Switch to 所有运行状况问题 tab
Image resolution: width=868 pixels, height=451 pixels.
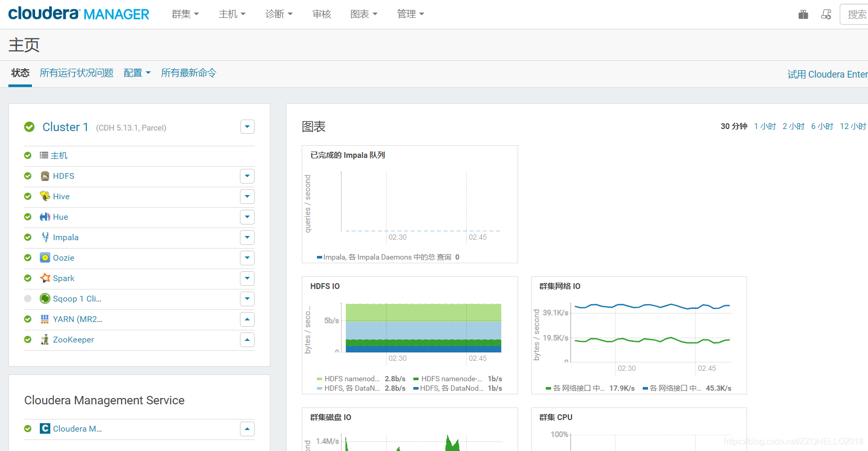click(76, 73)
